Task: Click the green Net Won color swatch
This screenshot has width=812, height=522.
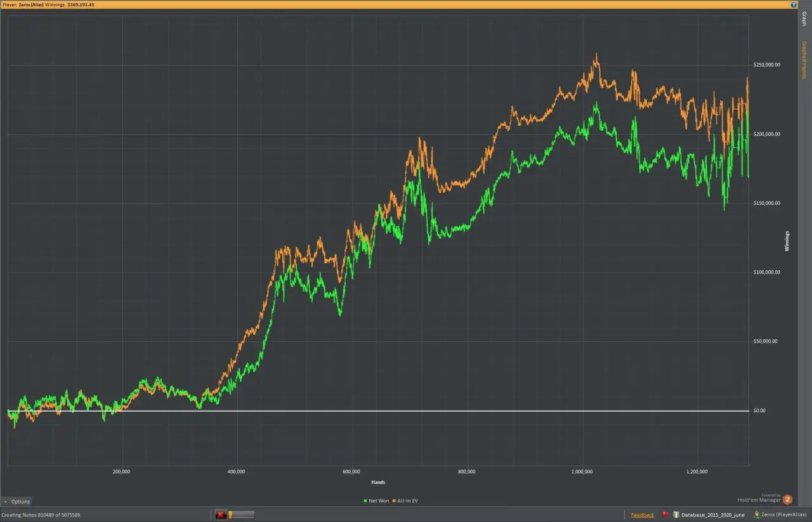Action: coord(365,500)
